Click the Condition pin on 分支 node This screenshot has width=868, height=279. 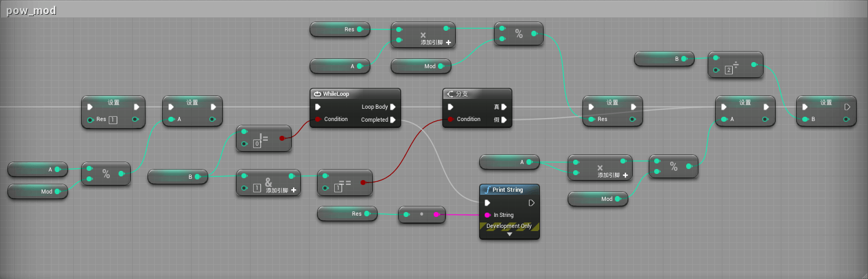click(450, 119)
